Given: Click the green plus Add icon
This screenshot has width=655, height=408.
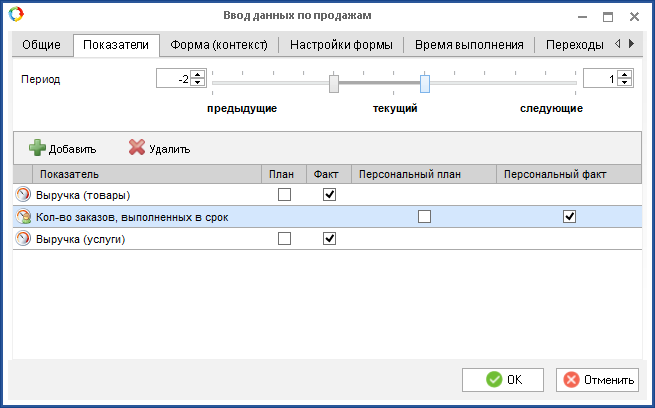Looking at the screenshot, I should point(37,148).
